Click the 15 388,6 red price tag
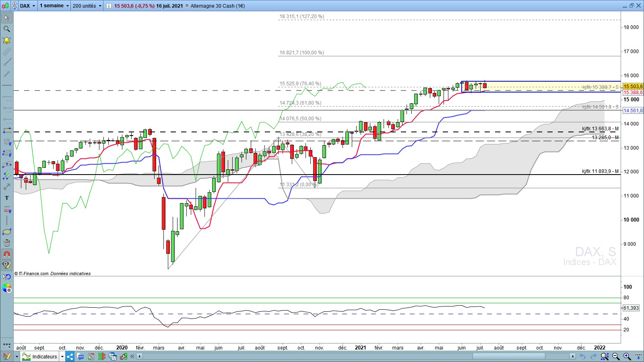Screen dimensions: 644x362 click(x=633, y=93)
